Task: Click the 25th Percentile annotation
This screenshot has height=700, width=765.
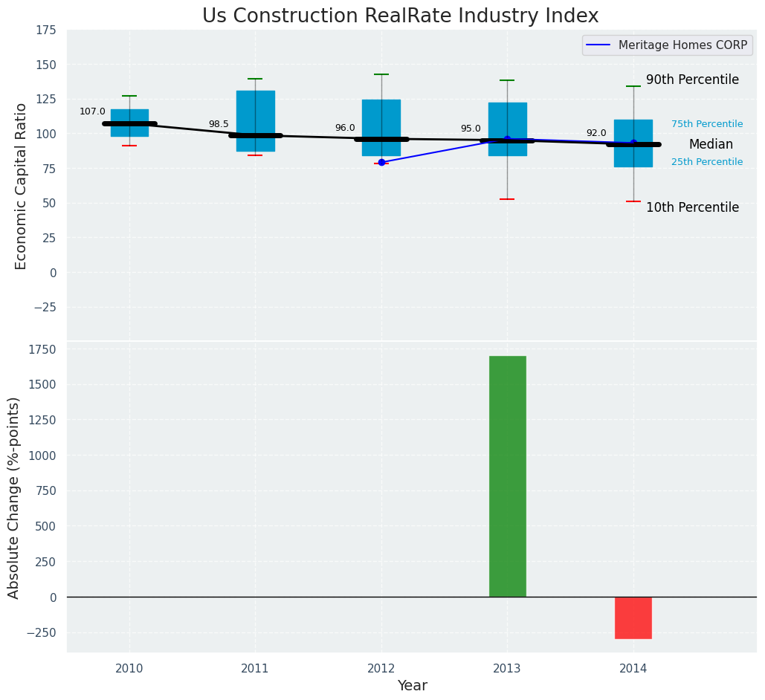Action: point(706,162)
